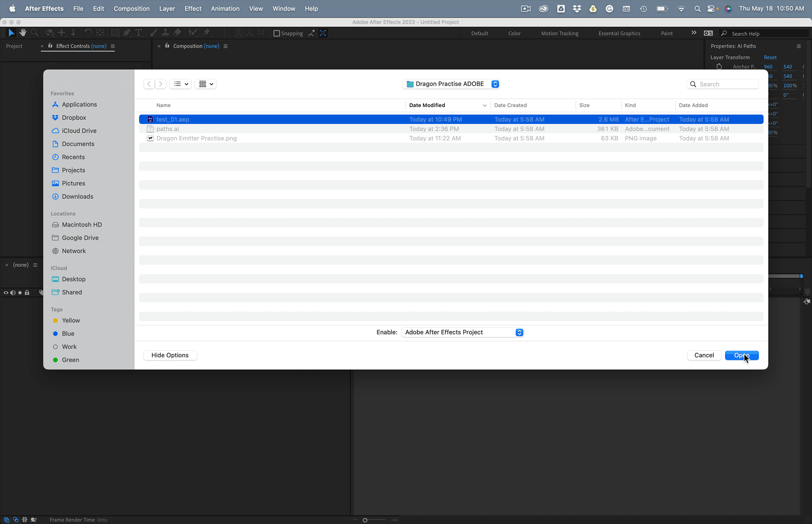Click the Dropbox icon in menu bar
The width and height of the screenshot is (812, 524).
click(x=577, y=8)
